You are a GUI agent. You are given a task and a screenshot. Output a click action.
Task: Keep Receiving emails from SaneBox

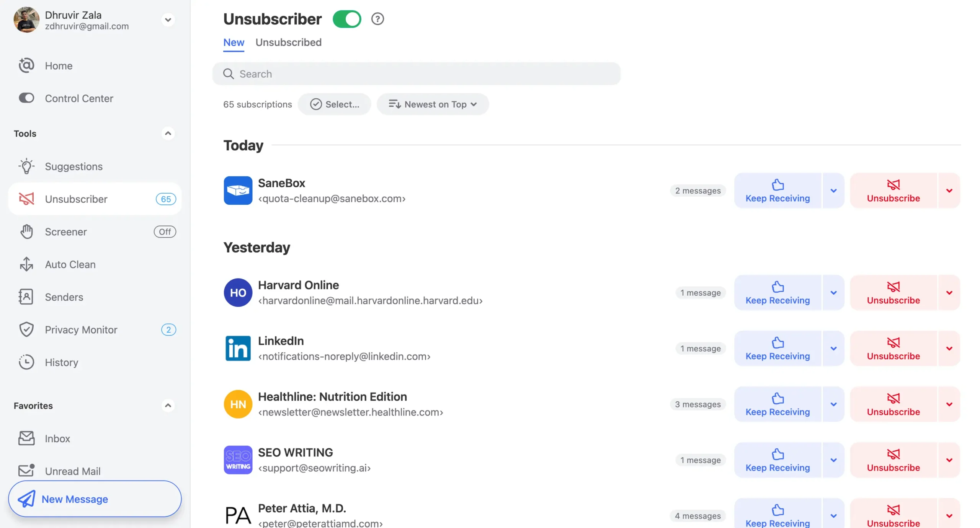point(777,190)
